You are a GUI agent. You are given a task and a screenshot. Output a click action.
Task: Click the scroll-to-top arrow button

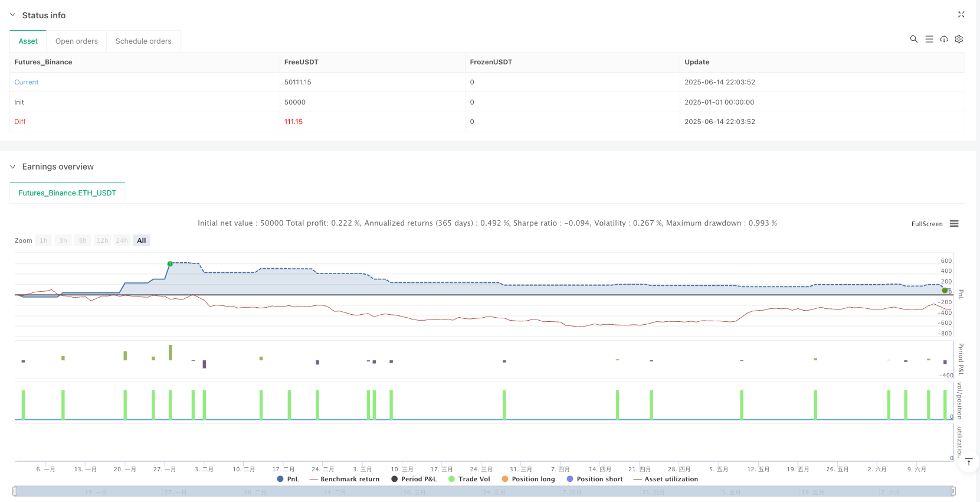(x=968, y=462)
